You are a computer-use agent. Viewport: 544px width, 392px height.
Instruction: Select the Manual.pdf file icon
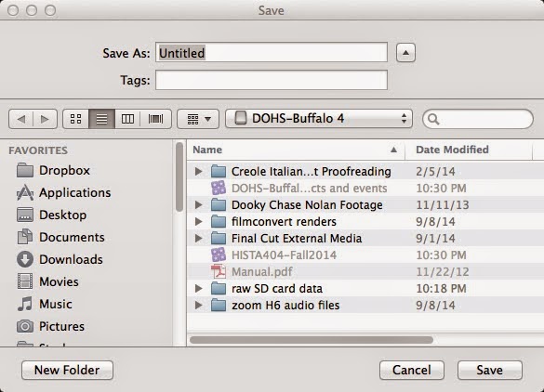click(x=219, y=271)
